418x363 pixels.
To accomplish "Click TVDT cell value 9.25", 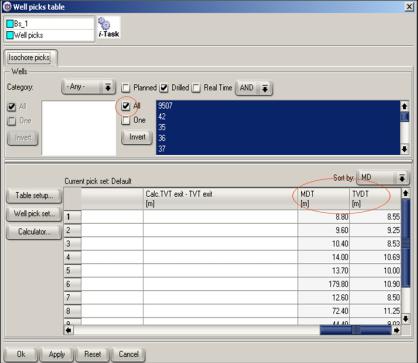I will click(375, 230).
